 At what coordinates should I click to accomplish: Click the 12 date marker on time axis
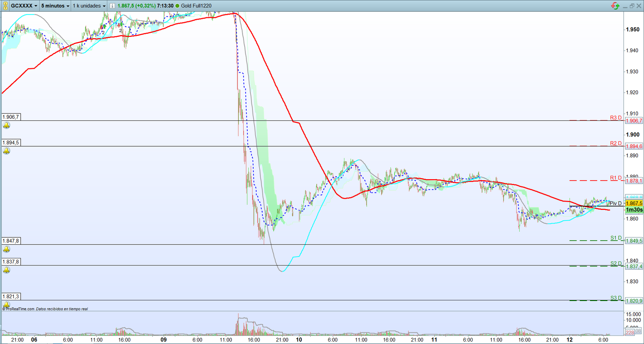(x=570, y=340)
